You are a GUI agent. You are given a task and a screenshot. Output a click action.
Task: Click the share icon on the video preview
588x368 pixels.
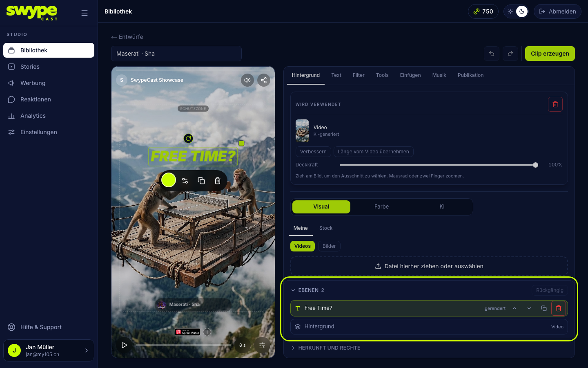click(264, 80)
